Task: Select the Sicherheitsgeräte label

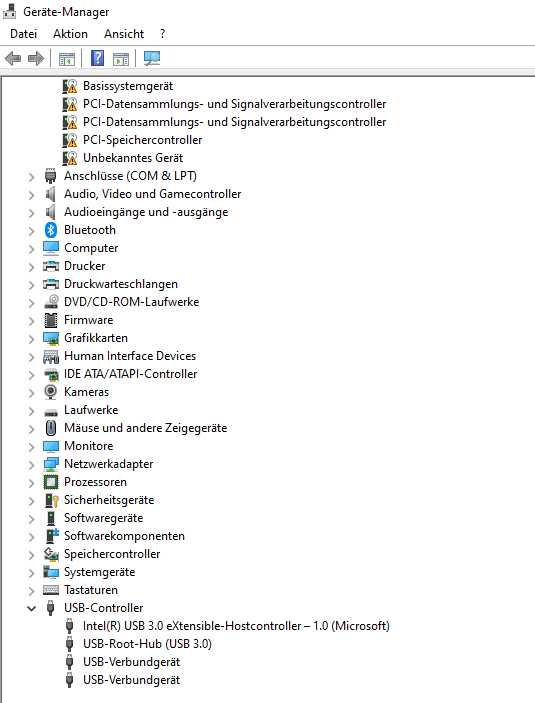Action: coord(109,500)
